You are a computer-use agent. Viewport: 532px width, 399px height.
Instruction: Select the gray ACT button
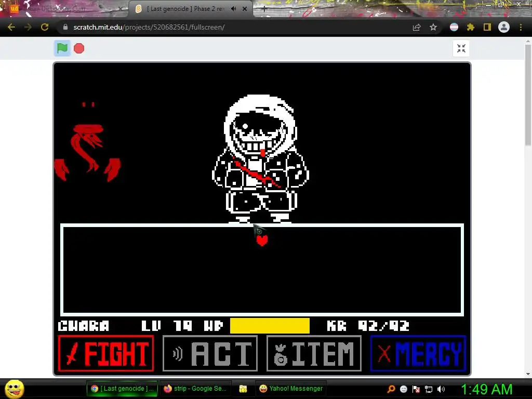[x=210, y=353]
